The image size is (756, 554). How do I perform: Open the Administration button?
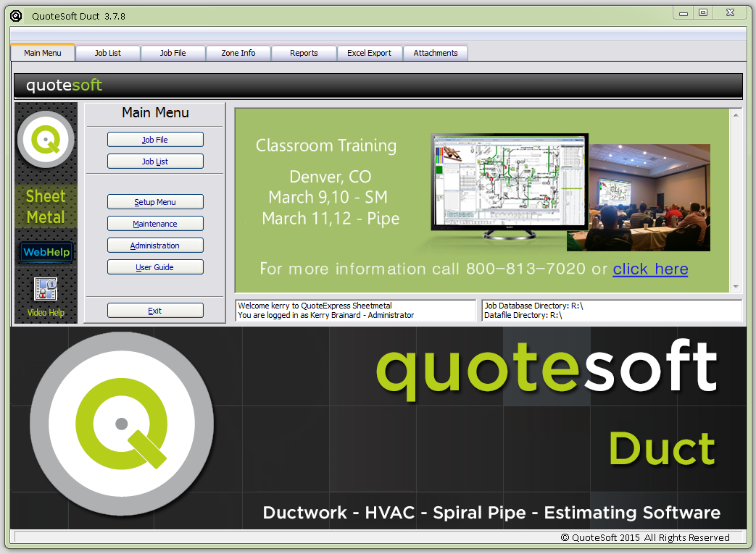[x=155, y=245]
